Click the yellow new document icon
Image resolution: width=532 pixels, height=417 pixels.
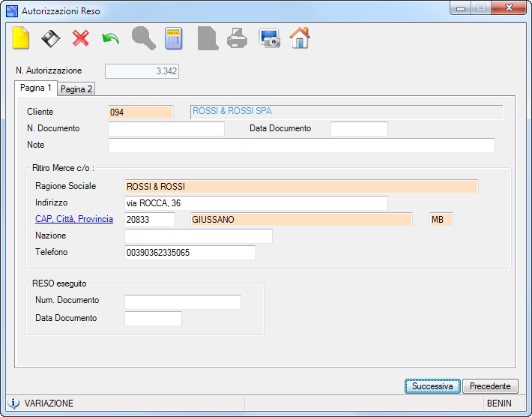pos(21,38)
